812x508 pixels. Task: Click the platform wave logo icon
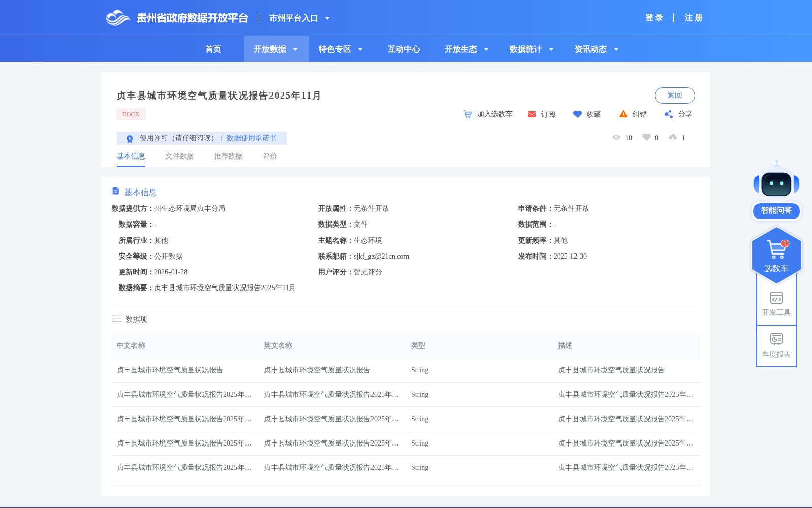(118, 18)
